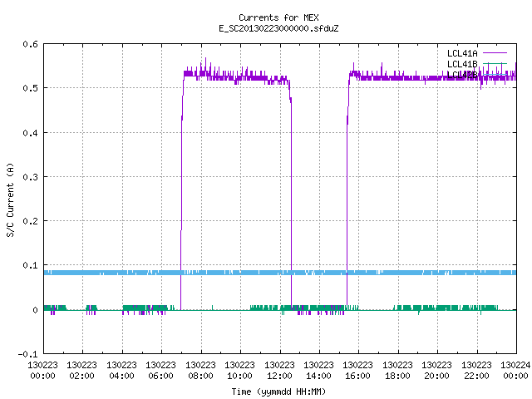Click the y-axis tick value 0
This screenshot has width=532, height=399.
[35, 310]
